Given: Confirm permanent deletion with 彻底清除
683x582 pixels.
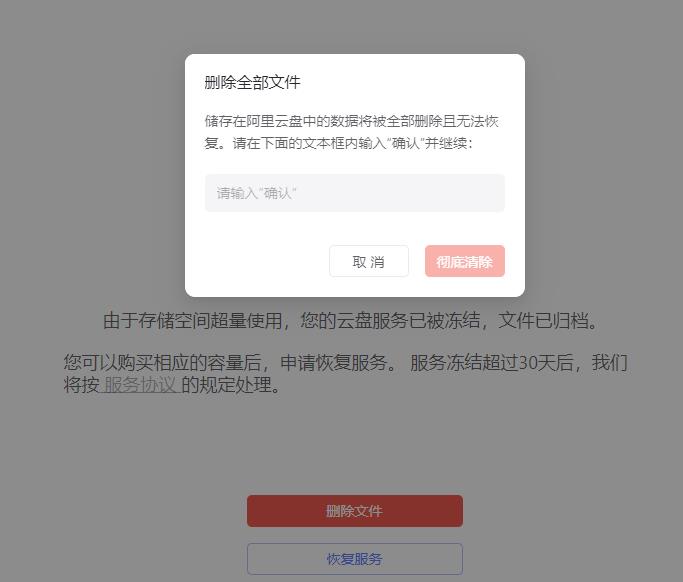Looking at the screenshot, I should coord(465,261).
